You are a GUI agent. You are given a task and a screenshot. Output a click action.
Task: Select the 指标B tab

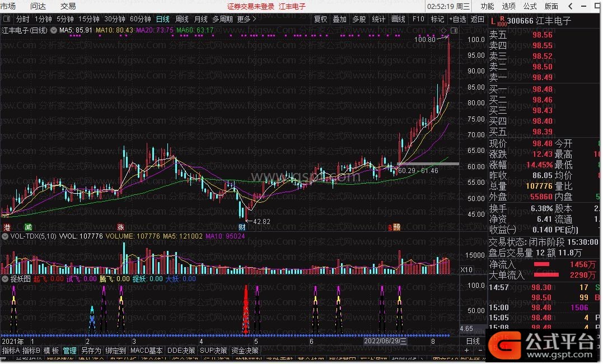point(31,351)
